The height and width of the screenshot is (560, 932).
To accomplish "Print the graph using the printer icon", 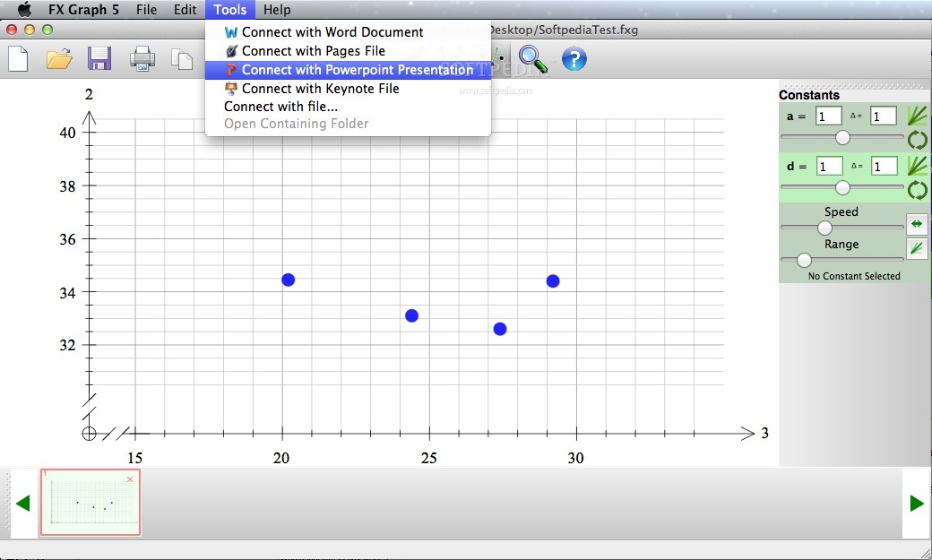I will 142,59.
